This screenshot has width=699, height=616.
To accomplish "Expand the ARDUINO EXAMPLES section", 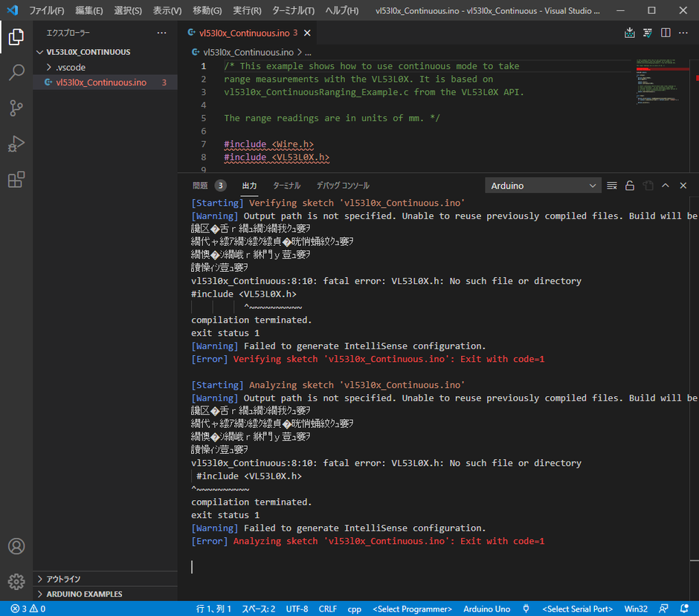I will [105, 594].
